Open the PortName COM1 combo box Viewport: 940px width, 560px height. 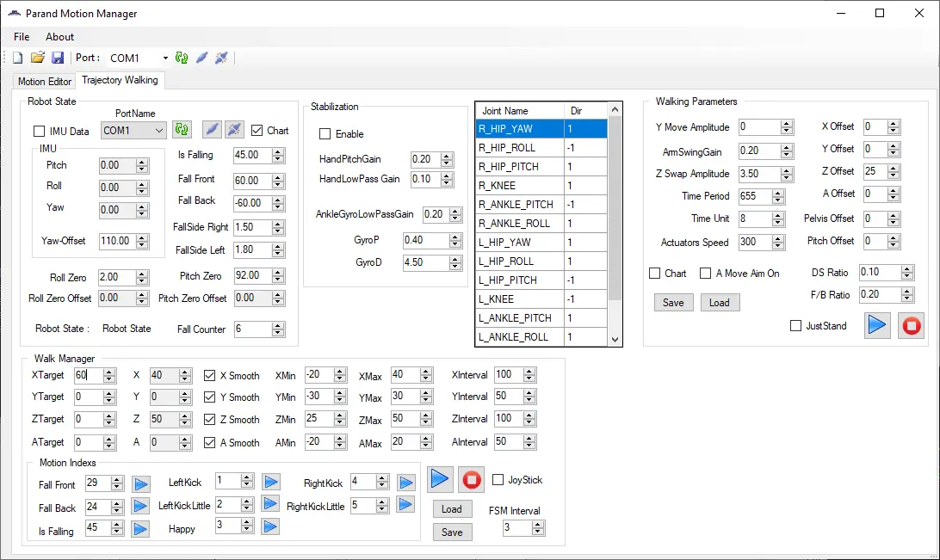click(x=133, y=130)
